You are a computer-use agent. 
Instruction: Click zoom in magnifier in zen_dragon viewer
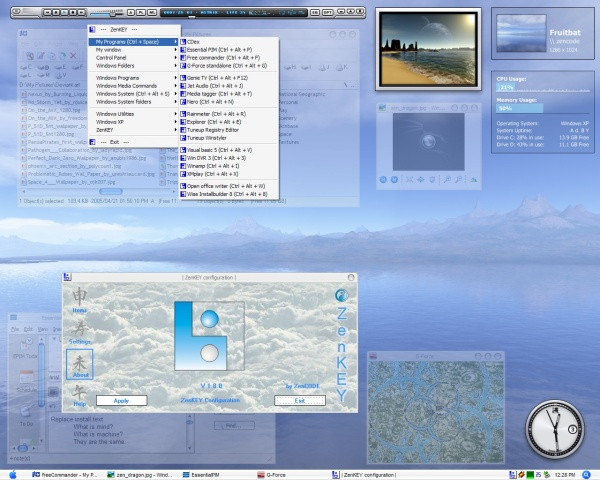tap(447, 179)
